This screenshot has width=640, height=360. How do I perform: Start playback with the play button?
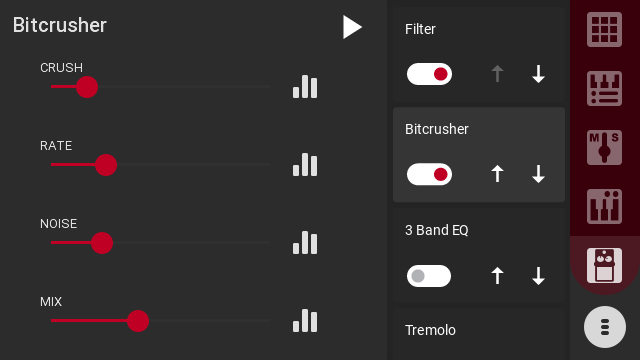pos(352,27)
